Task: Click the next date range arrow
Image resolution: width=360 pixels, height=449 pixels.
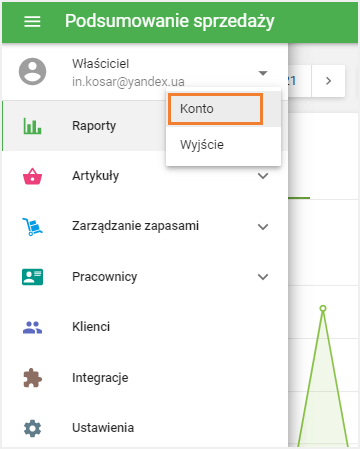Action: click(328, 81)
